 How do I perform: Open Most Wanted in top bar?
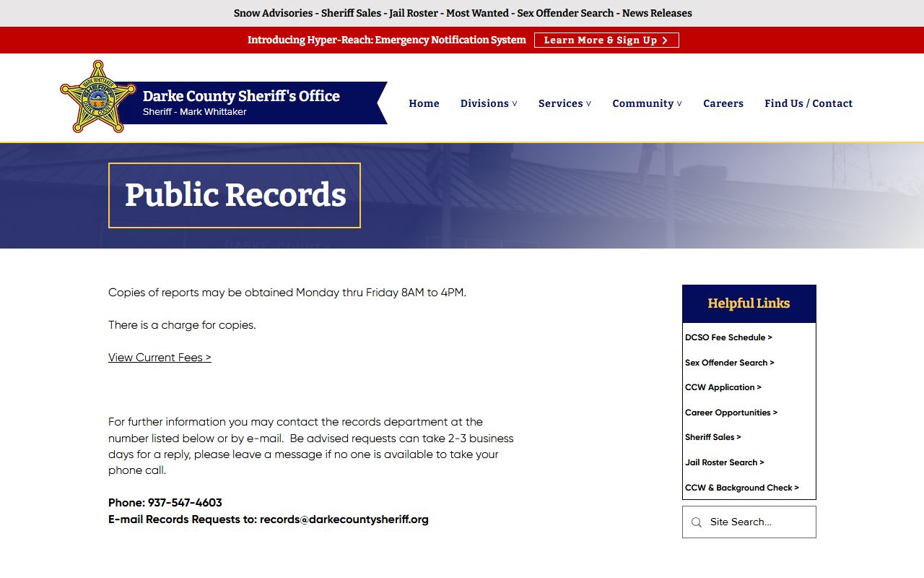(477, 13)
